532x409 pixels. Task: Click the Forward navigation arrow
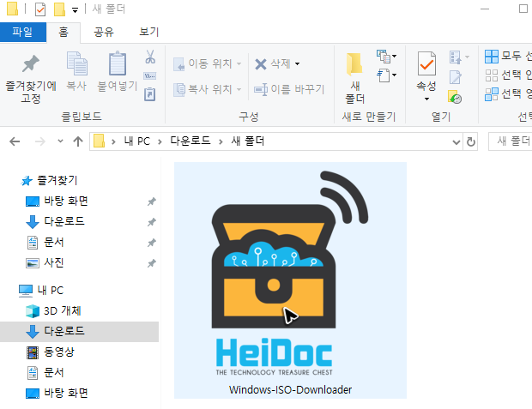40,141
